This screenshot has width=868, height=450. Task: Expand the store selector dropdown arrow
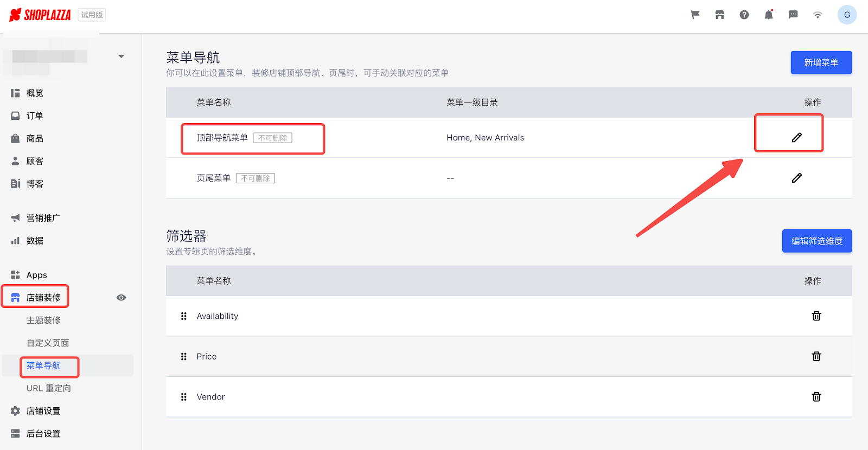122,56
